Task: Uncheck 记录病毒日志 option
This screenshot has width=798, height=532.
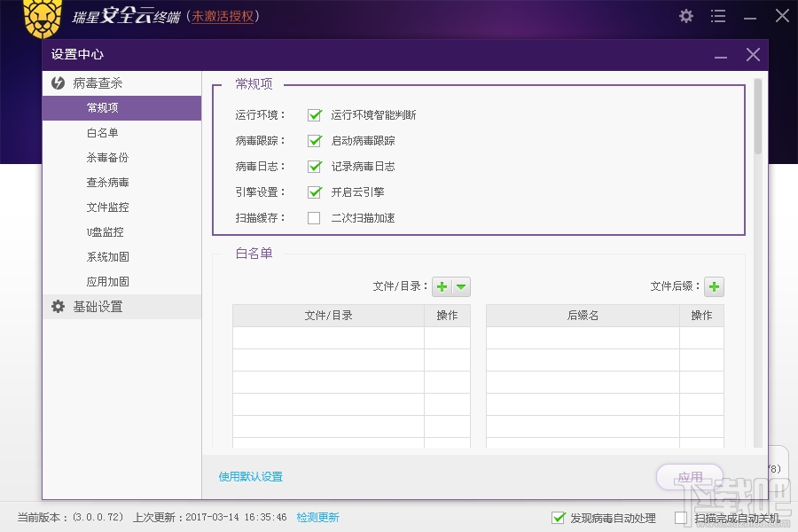Action: click(x=314, y=166)
